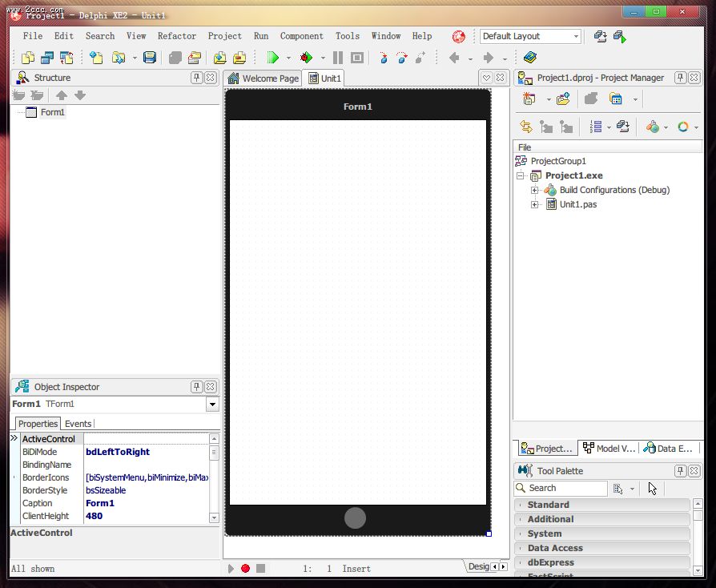Select ProjectGroup1 in Project Manager
Viewport: 716px width, 588px height.
pyautogui.click(x=558, y=161)
